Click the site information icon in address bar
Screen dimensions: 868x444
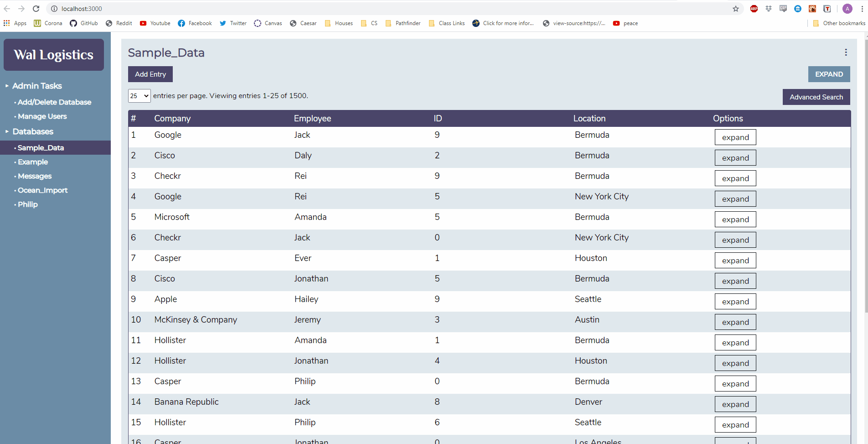54,9
